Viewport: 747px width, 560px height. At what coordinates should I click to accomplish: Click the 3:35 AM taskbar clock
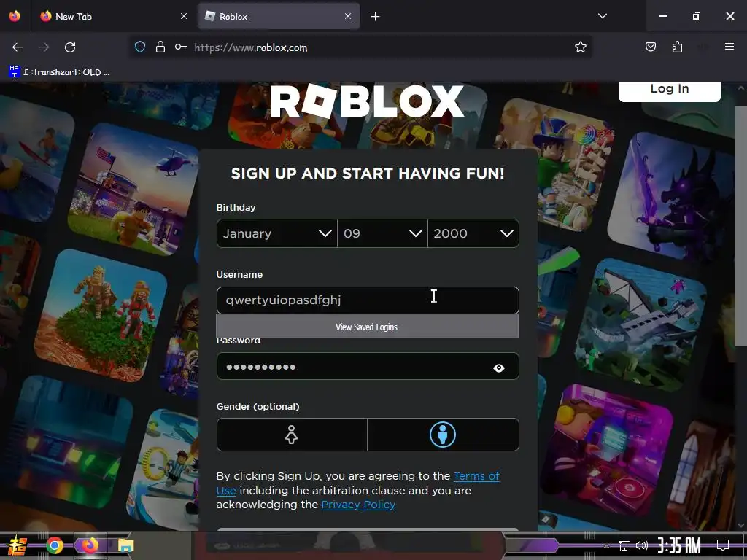tap(679, 545)
